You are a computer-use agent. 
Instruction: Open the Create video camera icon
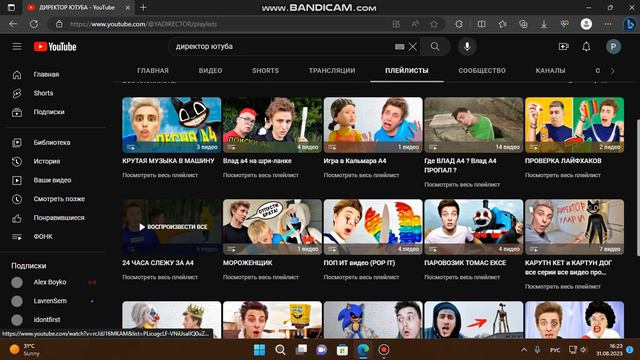[x=563, y=47]
